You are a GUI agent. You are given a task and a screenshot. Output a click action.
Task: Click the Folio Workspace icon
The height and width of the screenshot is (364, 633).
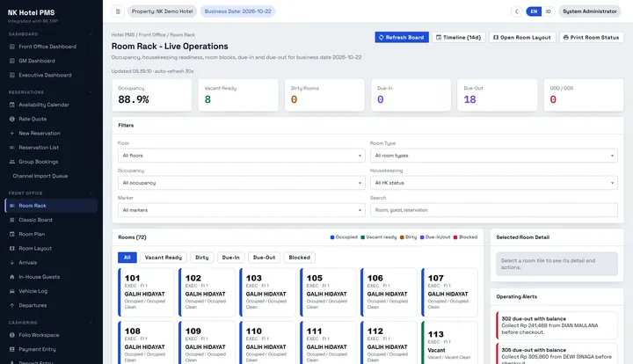click(12, 335)
